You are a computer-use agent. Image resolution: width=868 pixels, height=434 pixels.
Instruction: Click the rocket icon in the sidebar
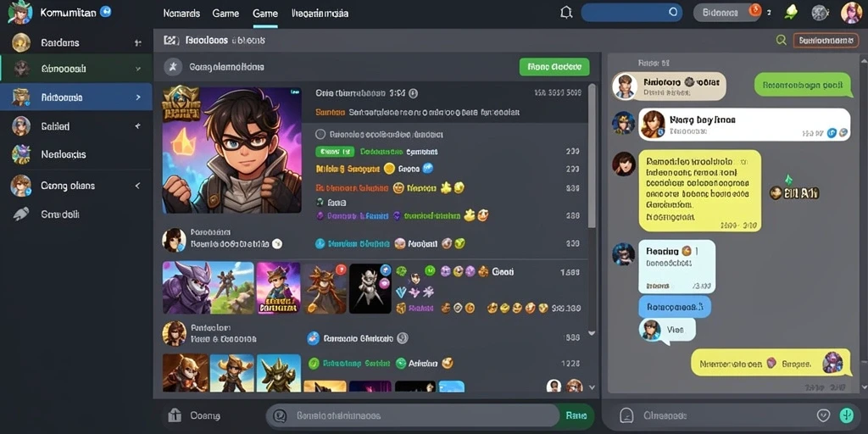pyautogui.click(x=21, y=214)
